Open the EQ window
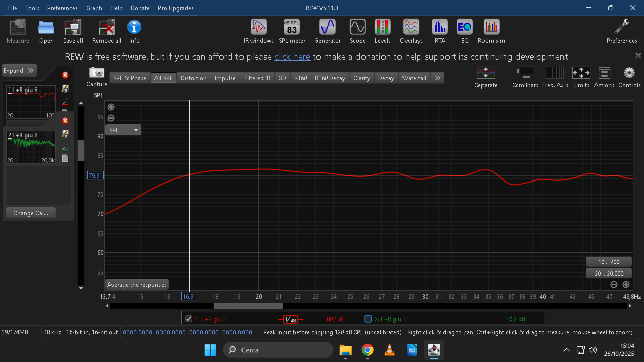 pos(464,31)
